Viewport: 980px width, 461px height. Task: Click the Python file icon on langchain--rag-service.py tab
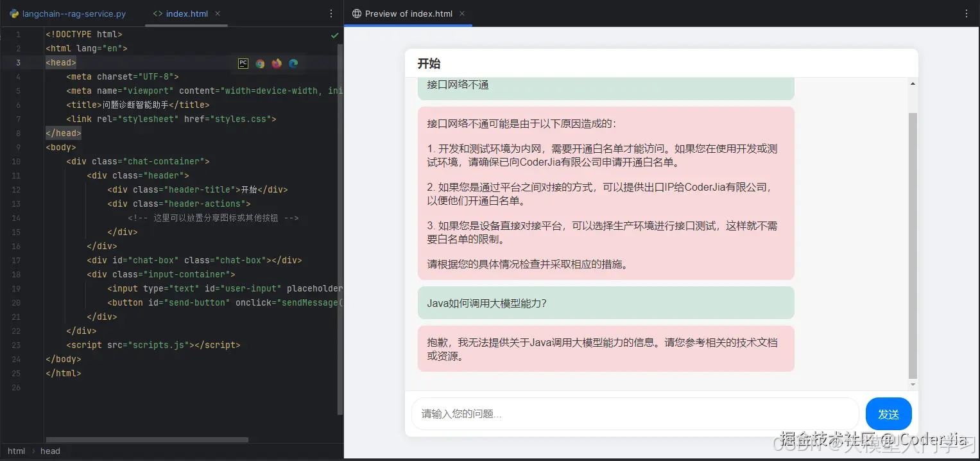point(13,13)
